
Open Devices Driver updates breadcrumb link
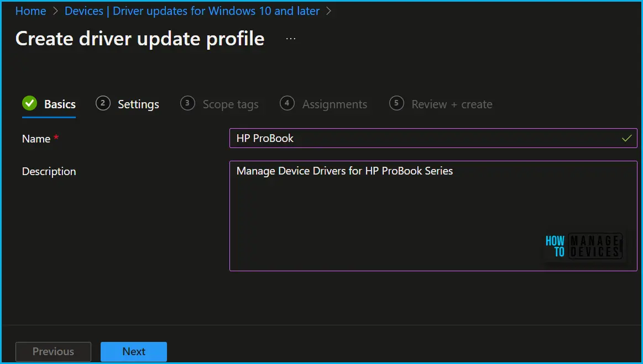click(192, 11)
